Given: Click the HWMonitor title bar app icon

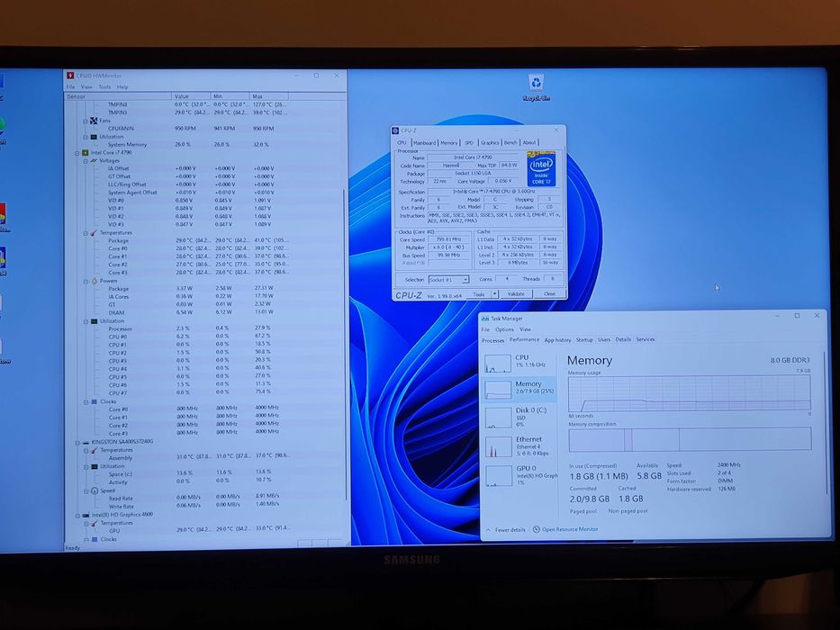Looking at the screenshot, I should (x=69, y=76).
